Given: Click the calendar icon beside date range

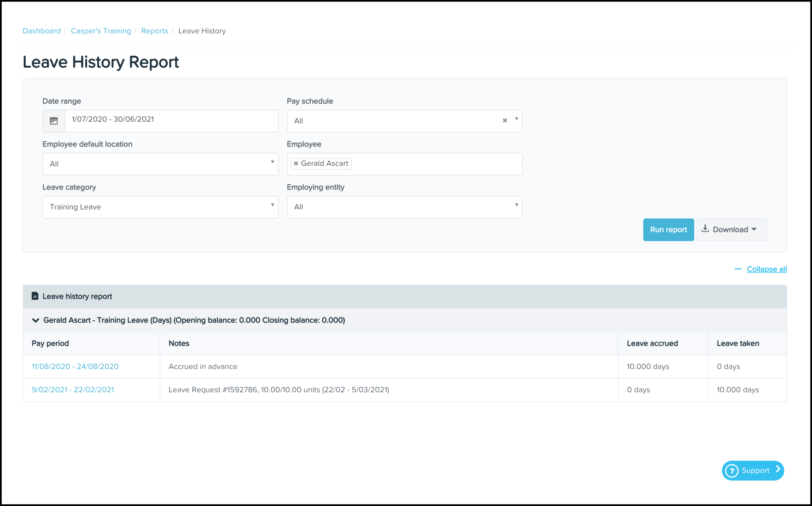Looking at the screenshot, I should click(x=54, y=121).
